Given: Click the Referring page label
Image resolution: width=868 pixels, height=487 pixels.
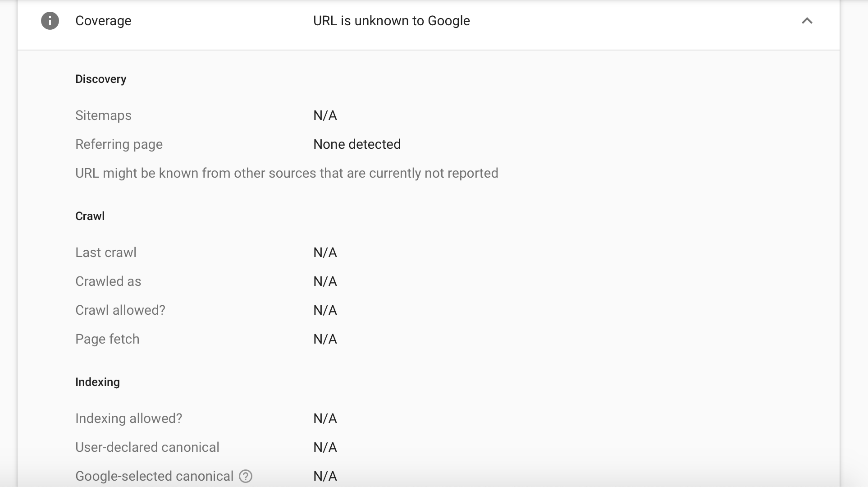Looking at the screenshot, I should pyautogui.click(x=119, y=144).
